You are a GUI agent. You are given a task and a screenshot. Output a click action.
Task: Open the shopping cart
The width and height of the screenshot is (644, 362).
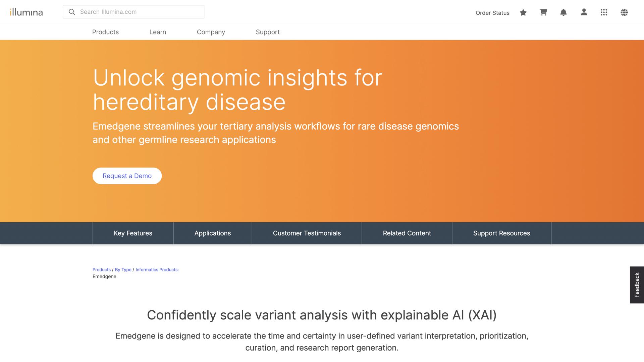543,12
